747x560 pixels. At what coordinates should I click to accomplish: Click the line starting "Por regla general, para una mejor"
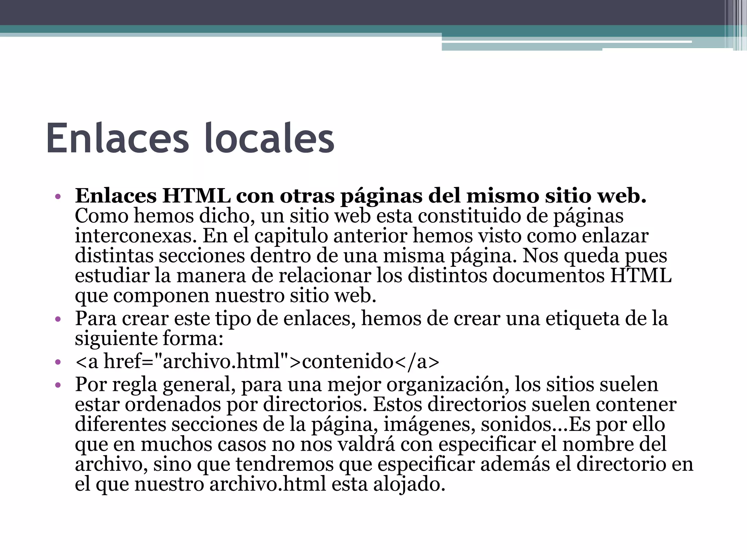[x=367, y=384]
